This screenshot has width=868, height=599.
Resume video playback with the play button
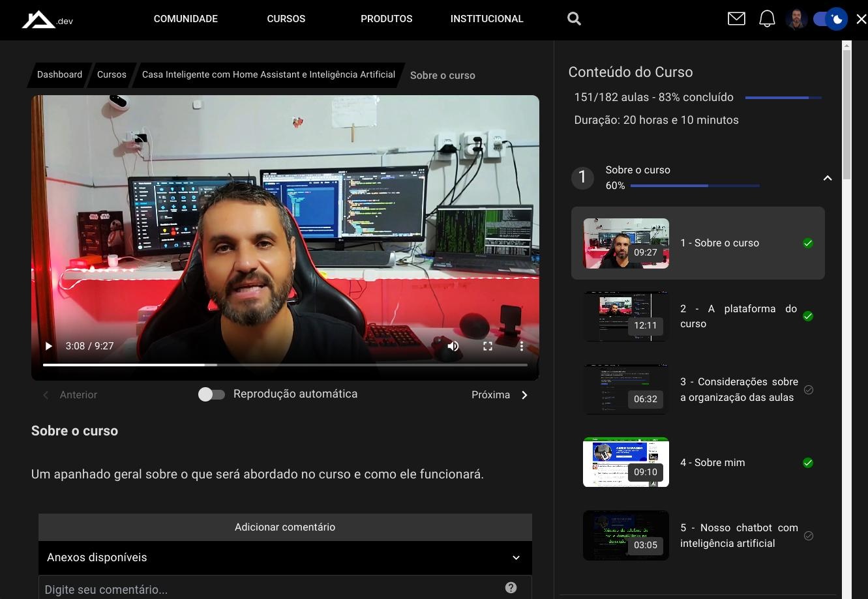[48, 346]
